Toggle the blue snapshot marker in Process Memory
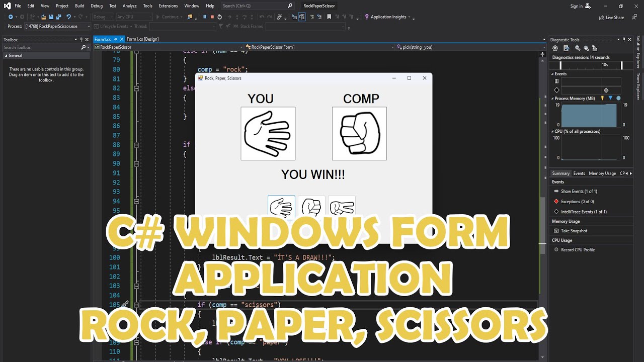The image size is (644, 362). tap(610, 98)
